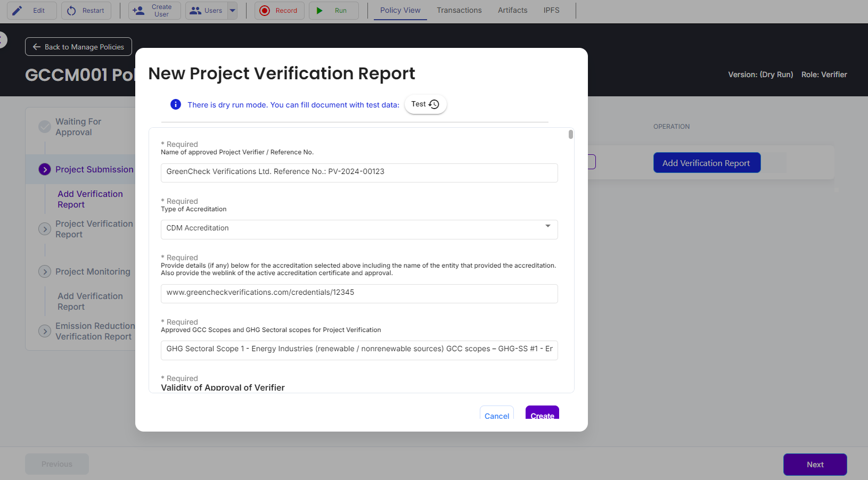Viewport: 868px width, 480px height.
Task: Click the Project Submission purple arrow icon
Action: (x=45, y=169)
